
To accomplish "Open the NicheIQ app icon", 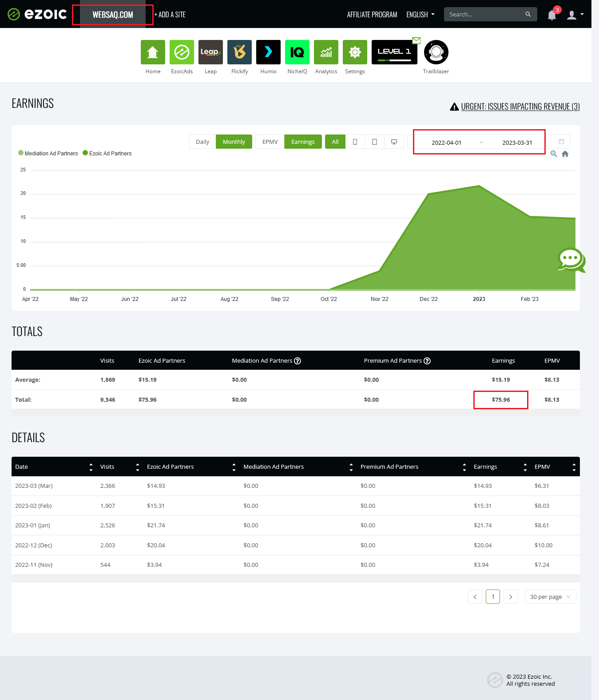I will tap(297, 52).
